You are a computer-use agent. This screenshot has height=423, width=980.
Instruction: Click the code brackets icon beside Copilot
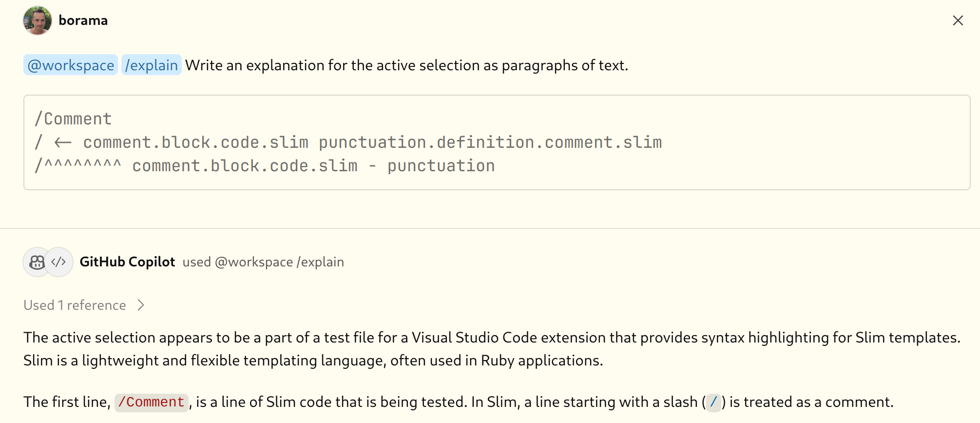[59, 262]
